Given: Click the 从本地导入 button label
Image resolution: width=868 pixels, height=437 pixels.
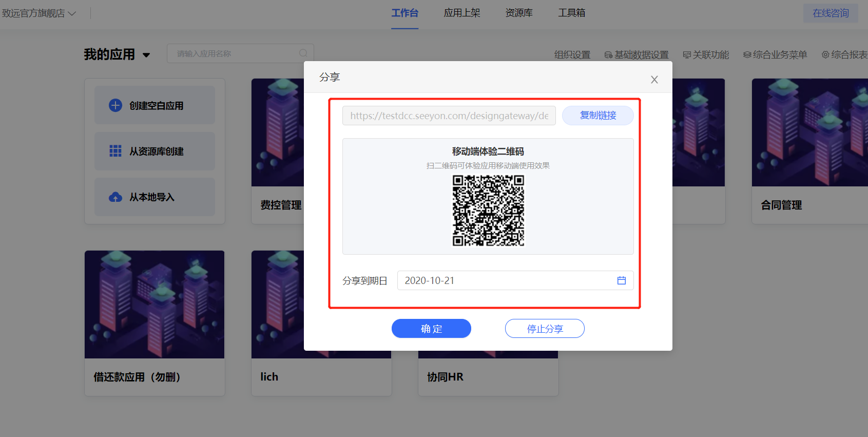Looking at the screenshot, I should 152,197.
